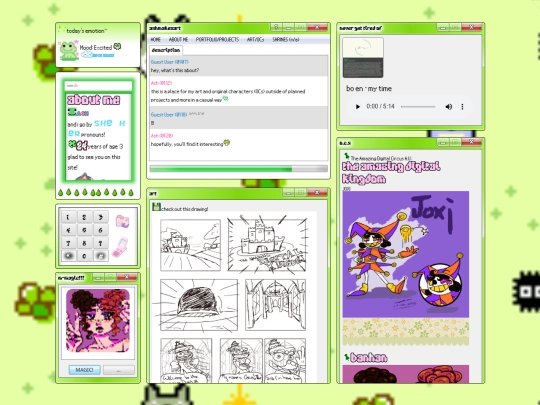
Task: Open the ABOUT ME menu item
Action: pos(178,40)
